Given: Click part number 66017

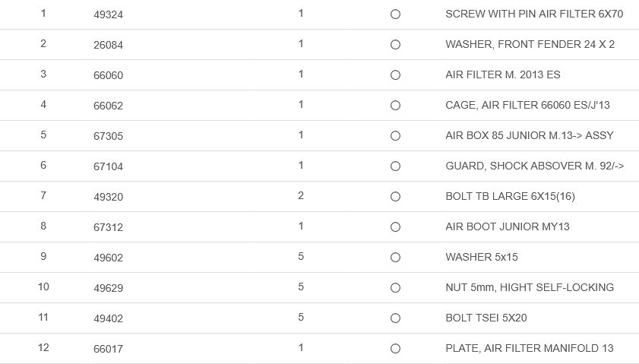Looking at the screenshot, I should [108, 349].
